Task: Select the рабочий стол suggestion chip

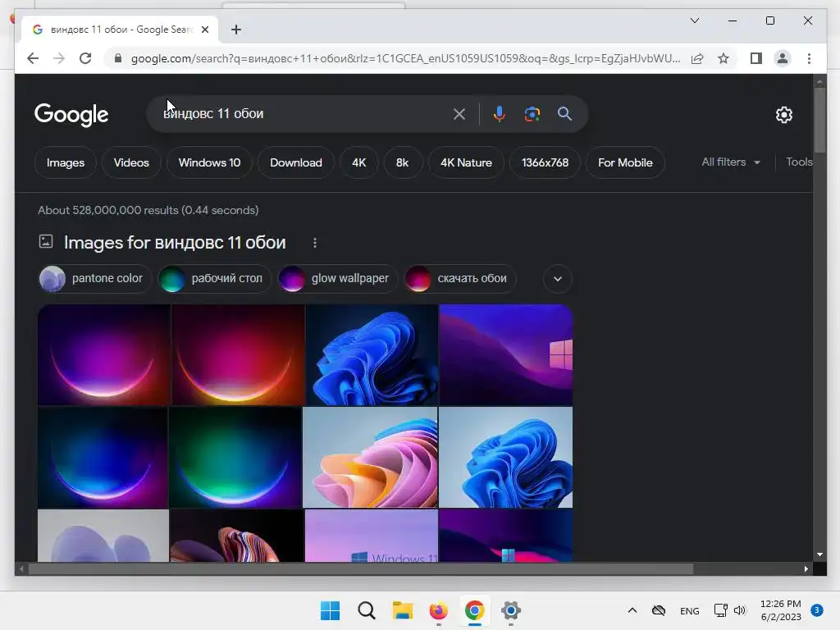Action: (x=215, y=279)
